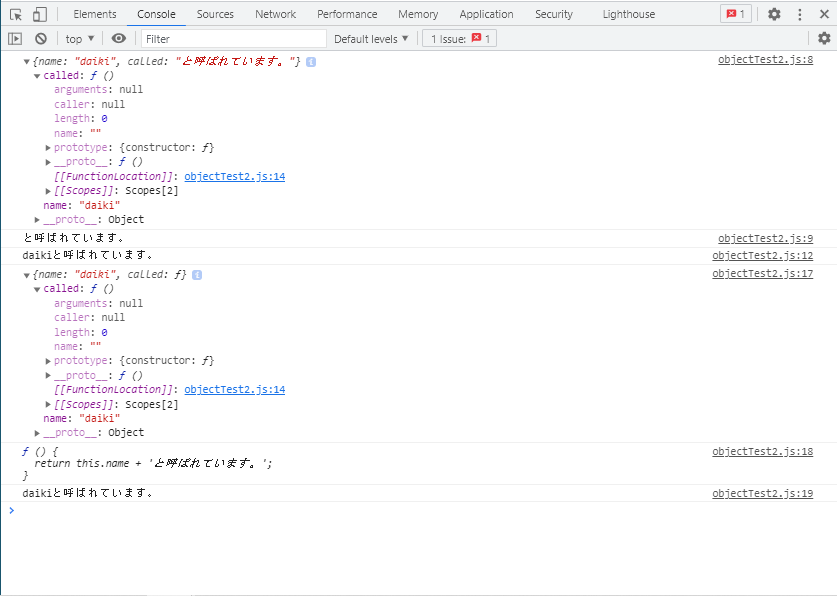Open the Lighthouse tab

[x=629, y=14]
